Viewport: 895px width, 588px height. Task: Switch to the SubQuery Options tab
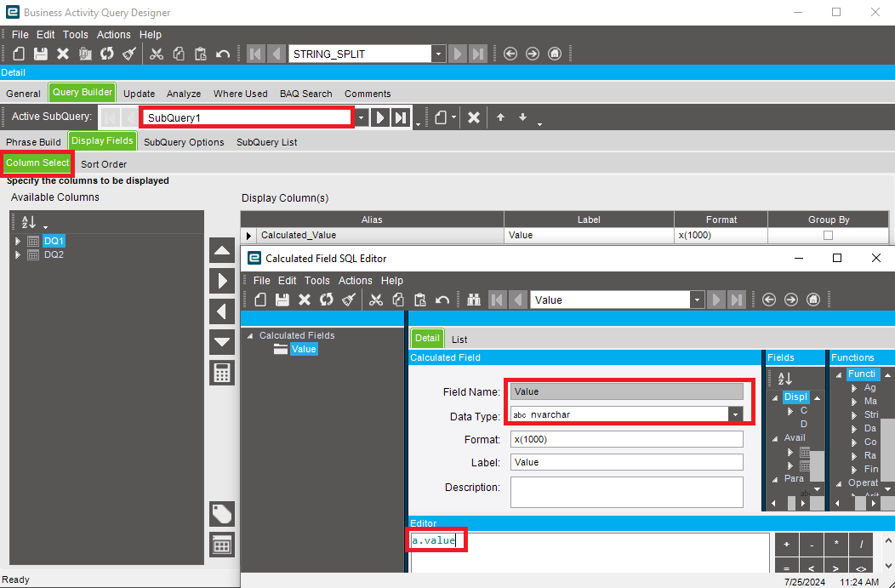coord(184,142)
